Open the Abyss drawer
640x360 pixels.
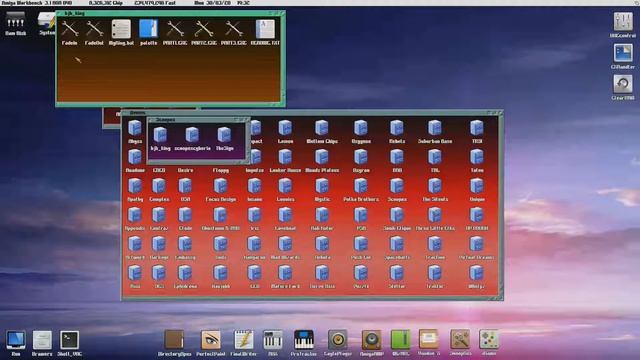[135, 128]
